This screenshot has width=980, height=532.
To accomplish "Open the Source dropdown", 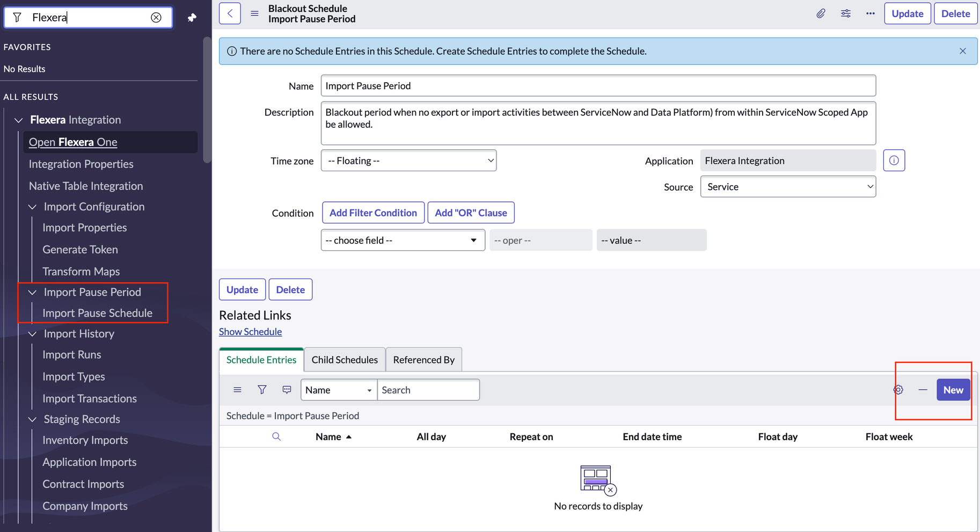I will coord(788,187).
